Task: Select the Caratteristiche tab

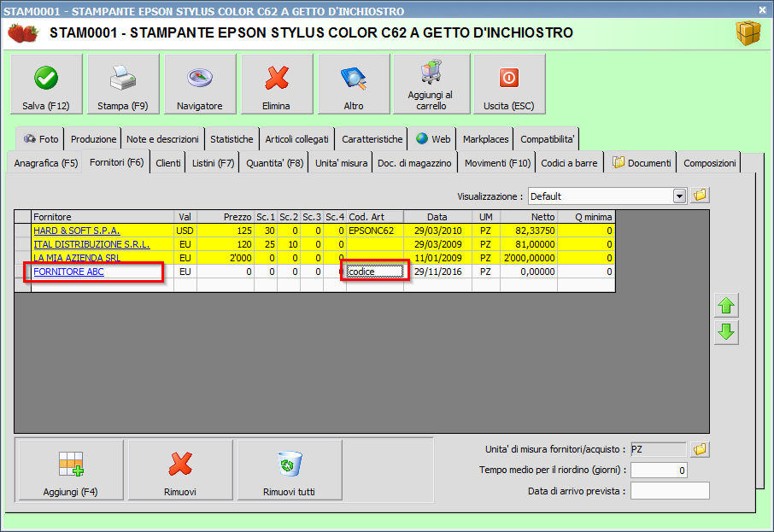Action: click(372, 139)
